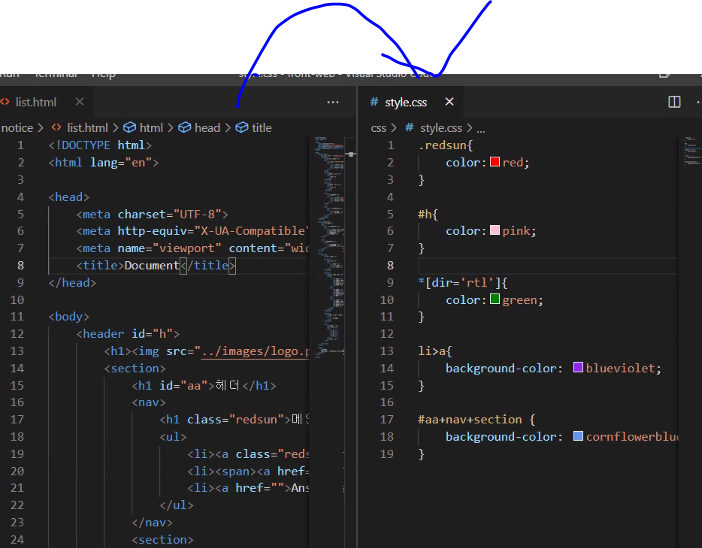702x548 pixels.
Task: Open the cornflowerblue color swatch picker
Action: [578, 436]
